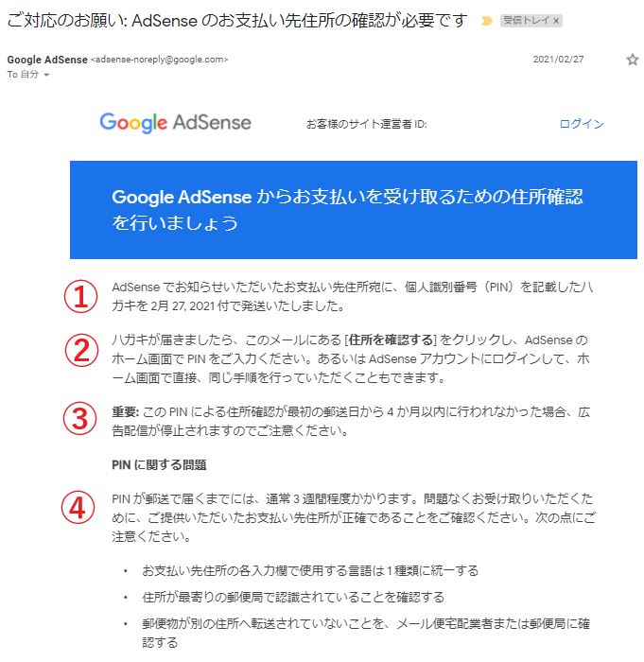This screenshot has height=662, width=644.
Task: Click the yellow importance marker icon
Action: (x=486, y=21)
